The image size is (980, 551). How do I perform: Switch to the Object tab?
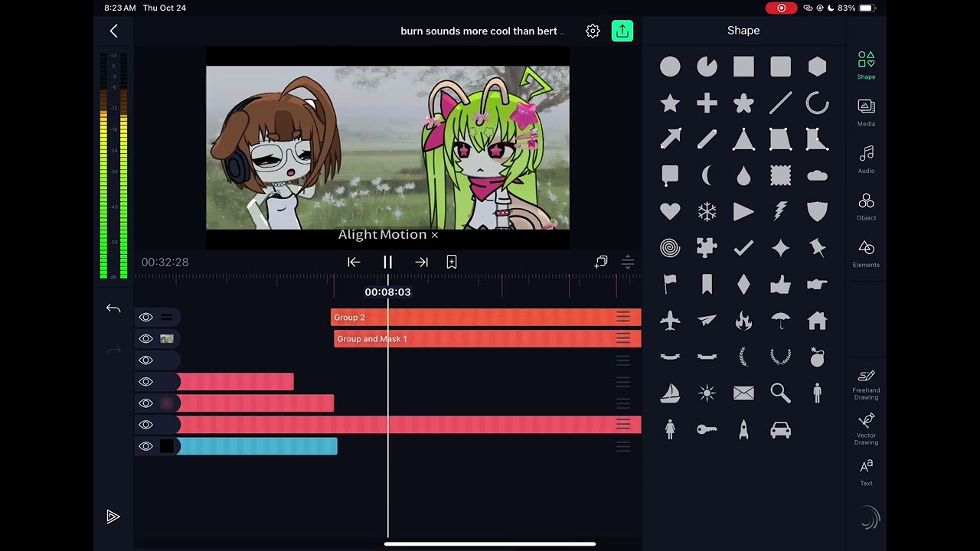pyautogui.click(x=866, y=206)
